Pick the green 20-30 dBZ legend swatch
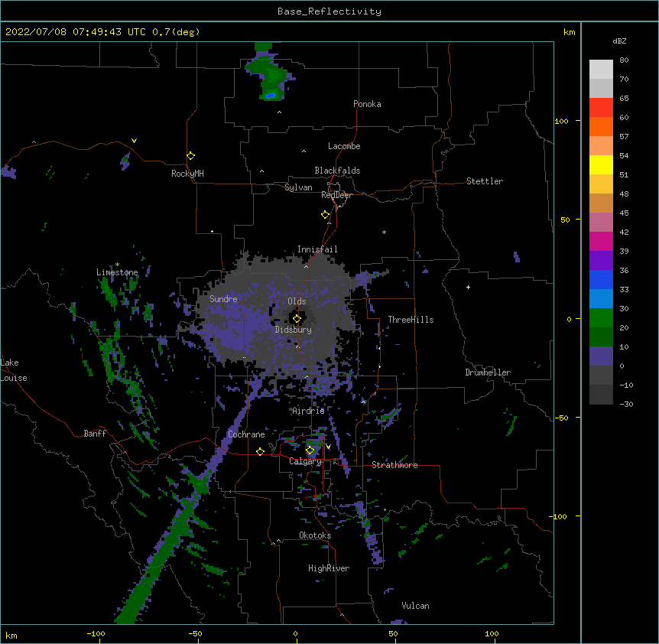 point(601,318)
